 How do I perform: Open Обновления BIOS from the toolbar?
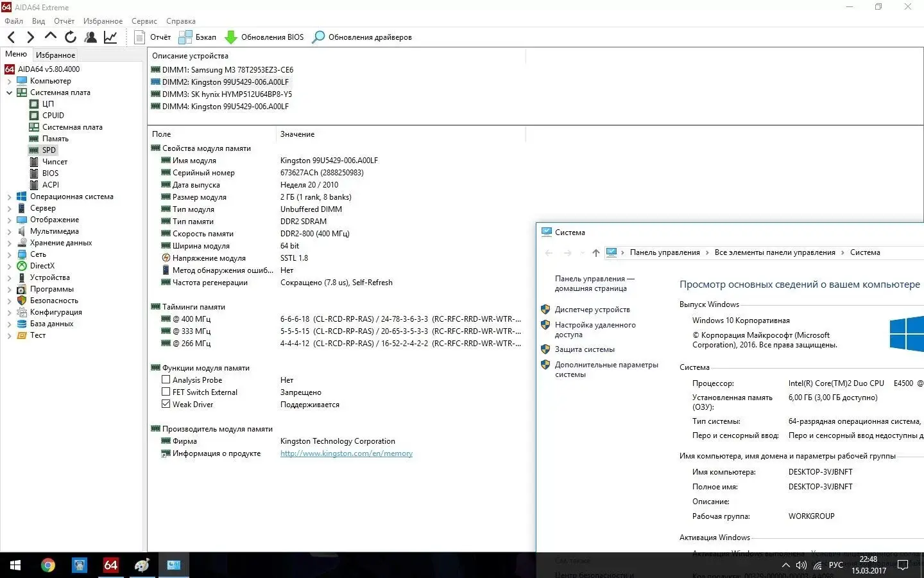264,37
